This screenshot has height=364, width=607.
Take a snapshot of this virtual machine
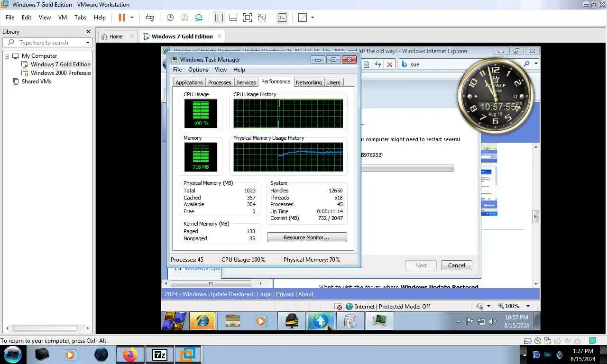(x=170, y=18)
